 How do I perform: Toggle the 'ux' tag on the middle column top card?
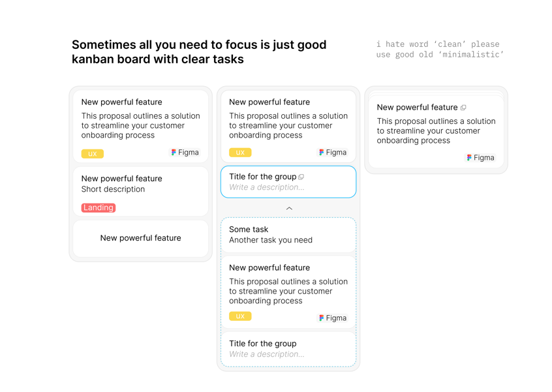click(240, 151)
